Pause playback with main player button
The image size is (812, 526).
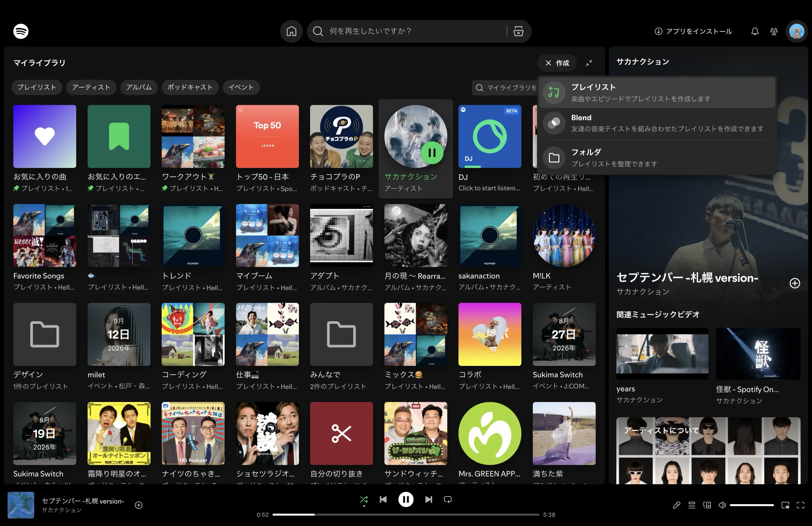point(406,499)
